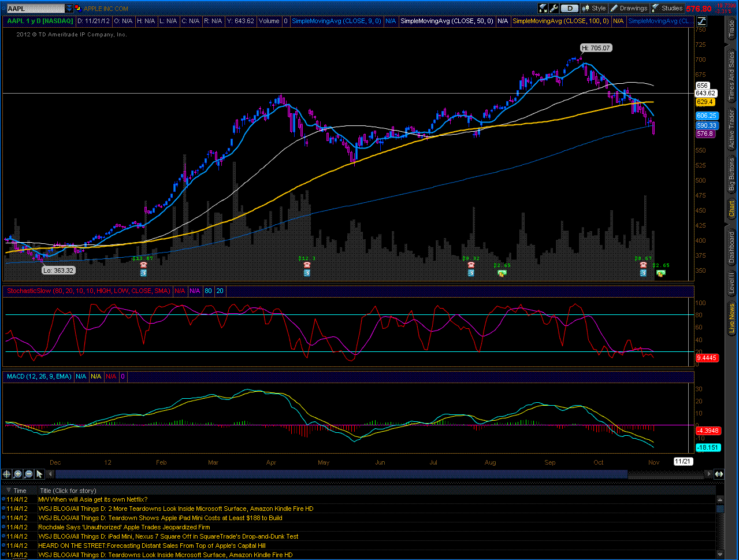Toggle the D daily timeframe button
This screenshot has width=739, height=560.
pyautogui.click(x=569, y=8)
